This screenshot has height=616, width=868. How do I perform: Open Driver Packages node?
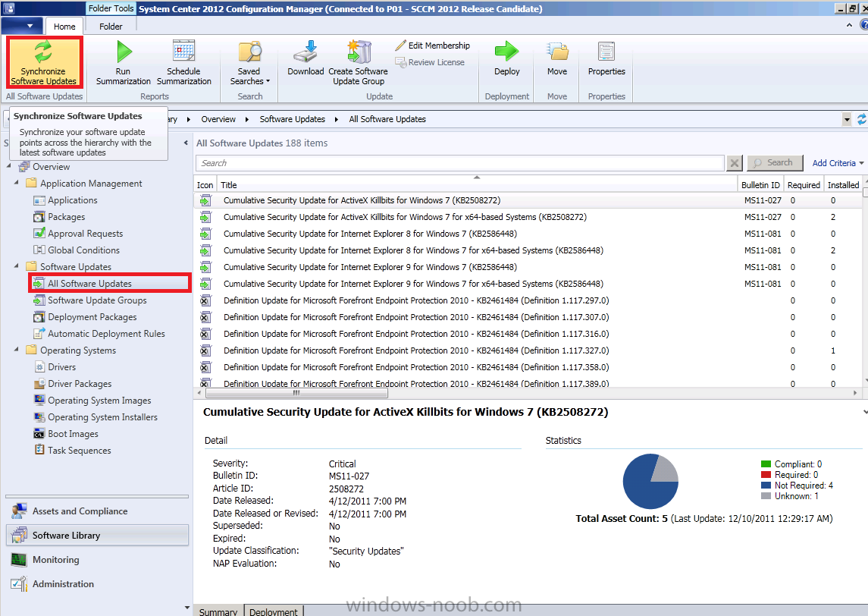coord(79,383)
